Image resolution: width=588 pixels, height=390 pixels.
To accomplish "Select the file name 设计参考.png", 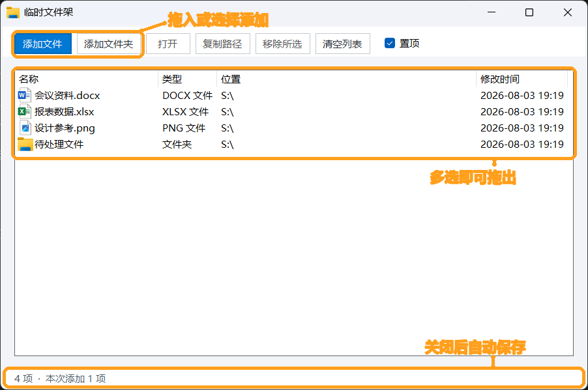I will point(65,128).
